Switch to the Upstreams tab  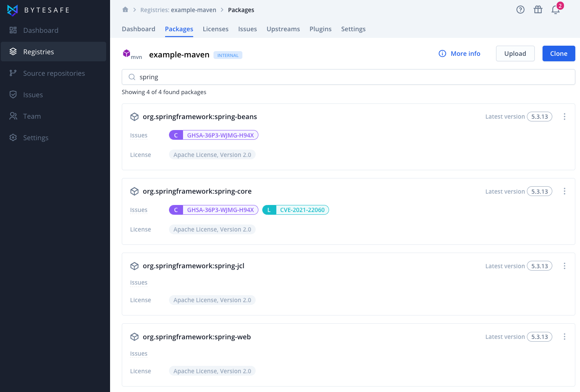[283, 29]
